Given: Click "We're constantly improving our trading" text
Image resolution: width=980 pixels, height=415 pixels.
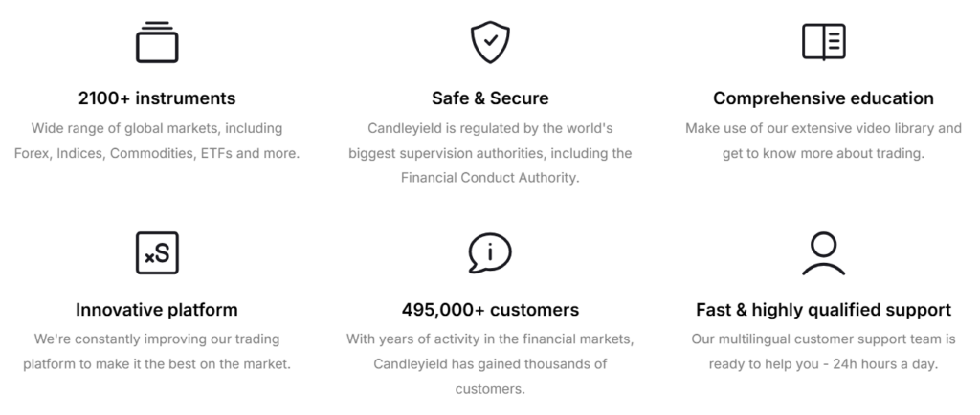Looking at the screenshot, I should tap(157, 339).
